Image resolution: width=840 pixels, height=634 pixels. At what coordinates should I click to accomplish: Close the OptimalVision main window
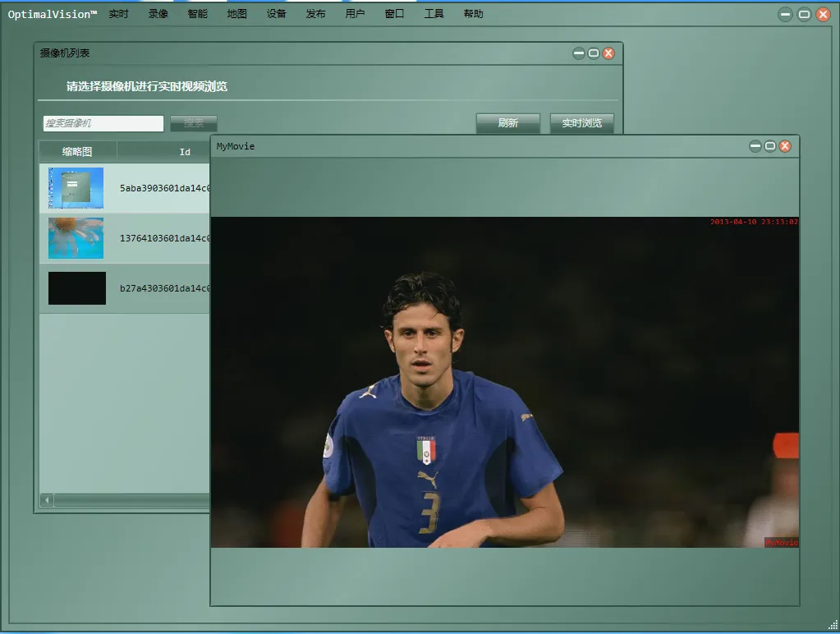[824, 15]
